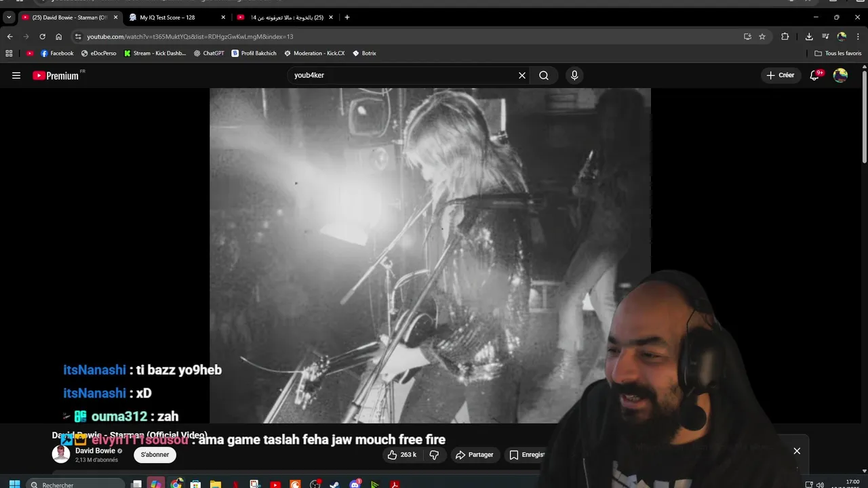The height and width of the screenshot is (488, 868).
Task: Open the Facebook bookmark
Action: [57, 53]
